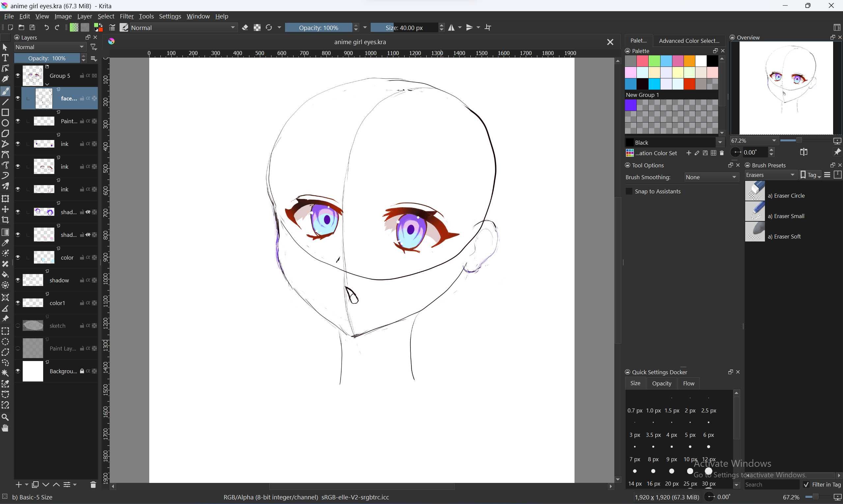Select the Calligraphy tool
843x504 pixels.
point(5,79)
